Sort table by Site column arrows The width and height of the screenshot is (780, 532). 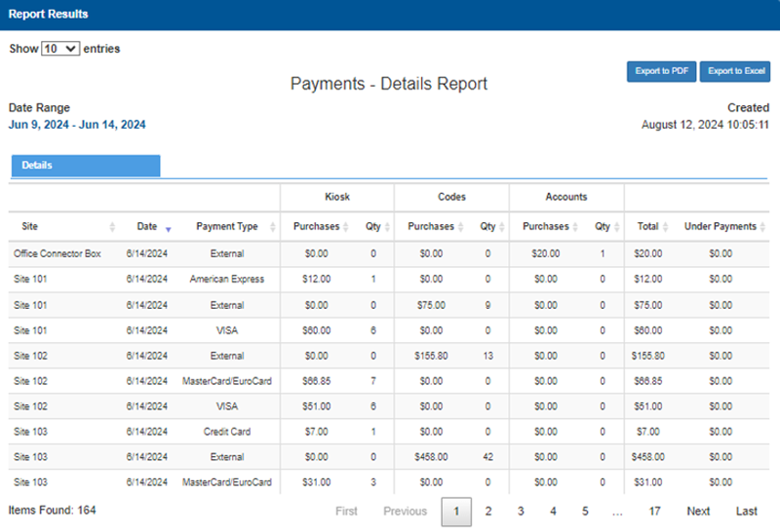point(112,227)
